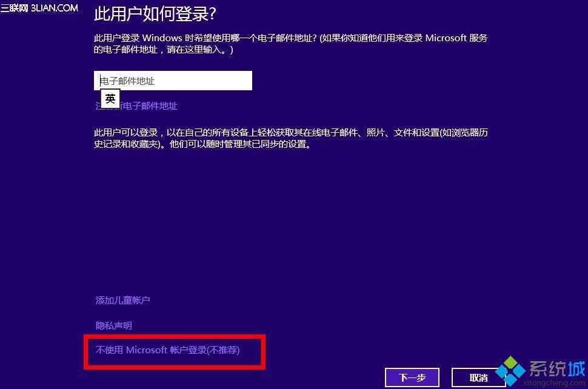Click the 取消 button
This screenshot has width=588, height=389.
pyautogui.click(x=478, y=377)
